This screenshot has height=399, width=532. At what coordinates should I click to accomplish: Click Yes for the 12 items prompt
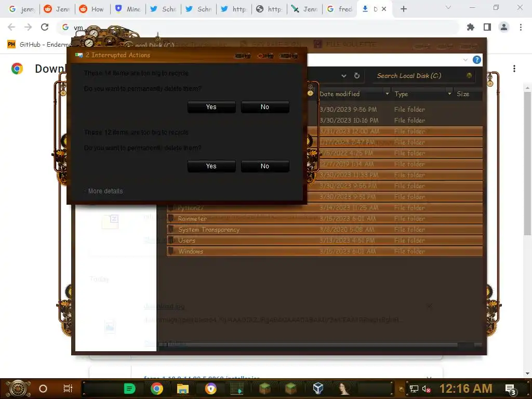[211, 166]
